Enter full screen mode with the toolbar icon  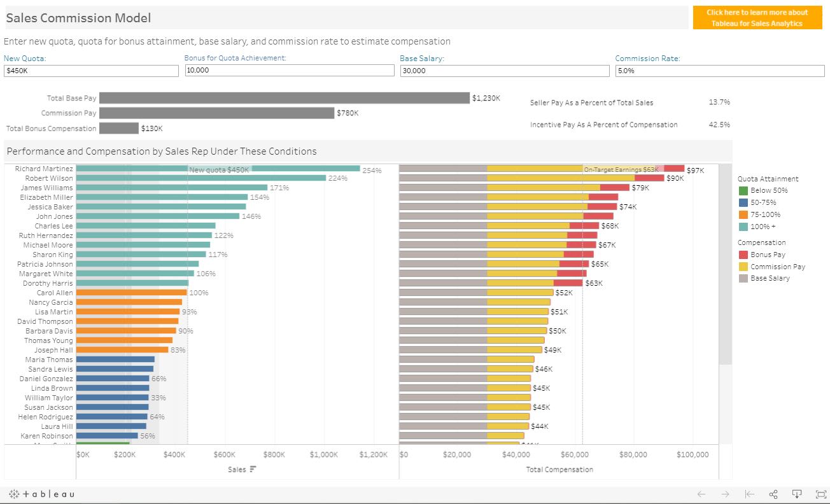pos(820,494)
